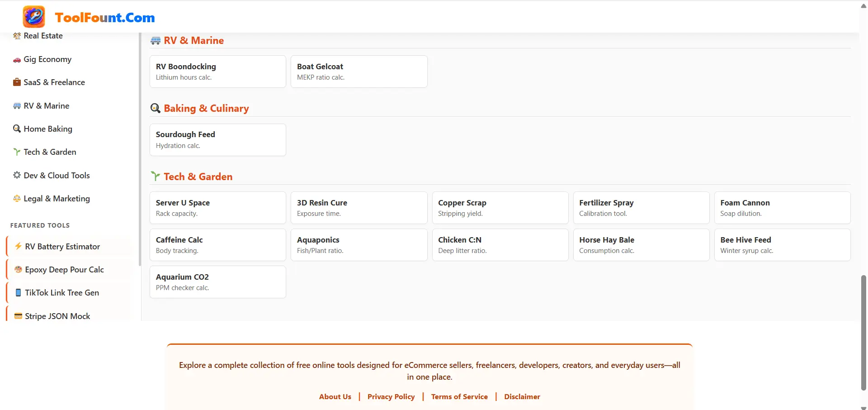This screenshot has height=410, width=868.
Task: Open the Chicken C:N card
Action: tap(500, 245)
